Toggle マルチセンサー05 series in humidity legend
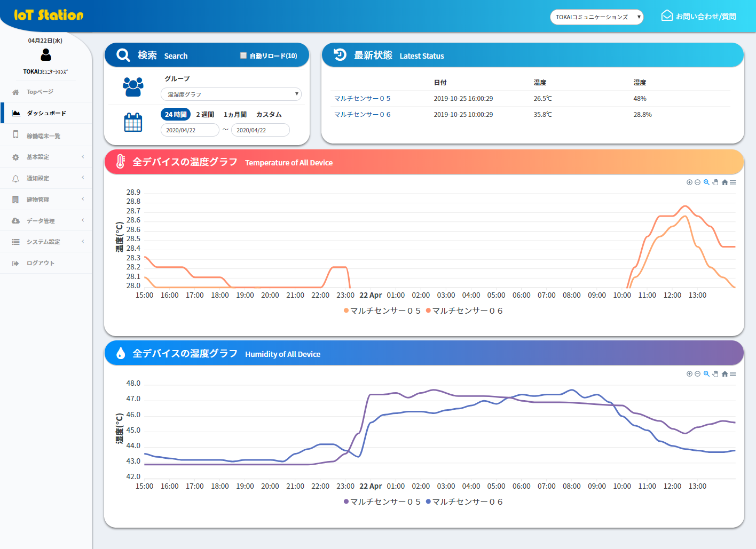Viewport: 756px width, 549px height. 382,502
